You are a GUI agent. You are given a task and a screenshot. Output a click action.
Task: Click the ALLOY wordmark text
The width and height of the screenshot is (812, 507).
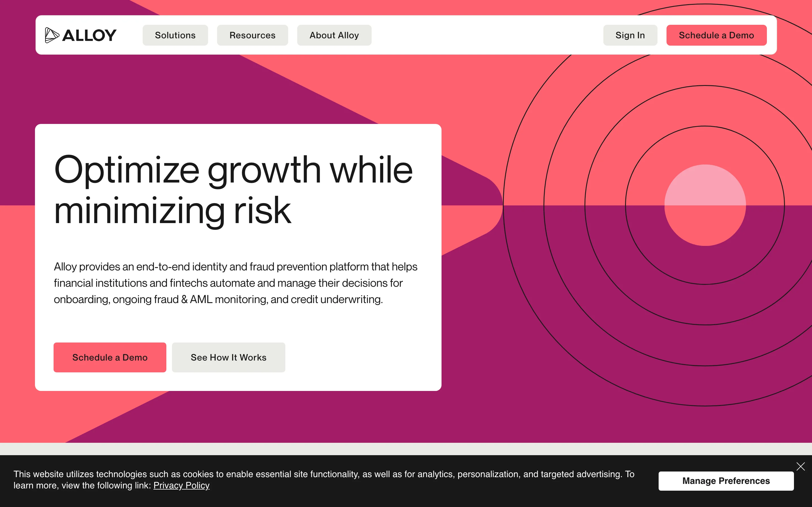coord(89,35)
